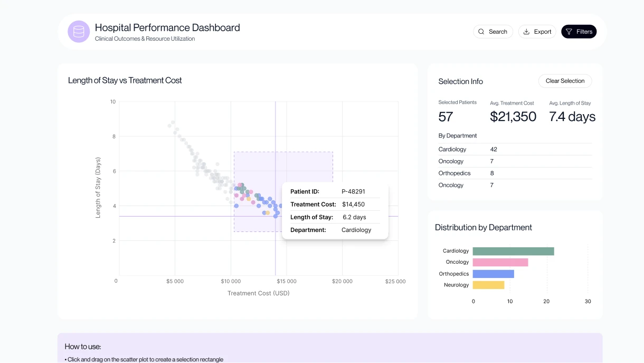Click the funnel icon in Filters button
This screenshot has height=363, width=644.
click(569, 32)
